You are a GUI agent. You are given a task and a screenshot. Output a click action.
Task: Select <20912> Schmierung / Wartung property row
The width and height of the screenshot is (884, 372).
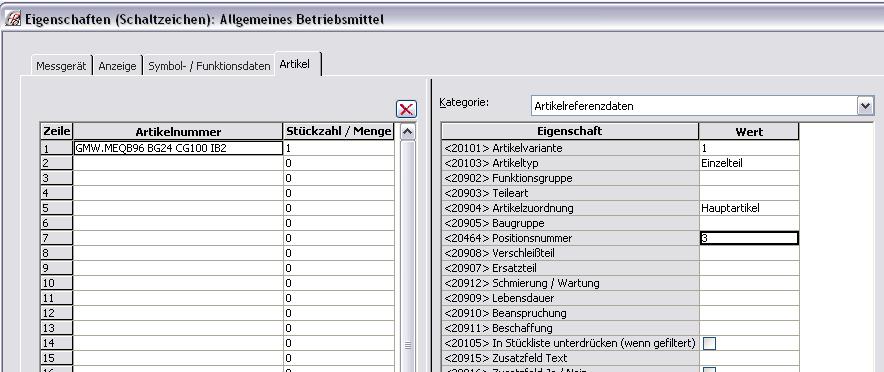[570, 283]
